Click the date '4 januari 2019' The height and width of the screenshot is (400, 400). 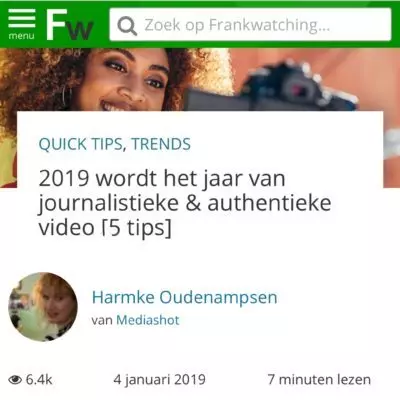(159, 380)
